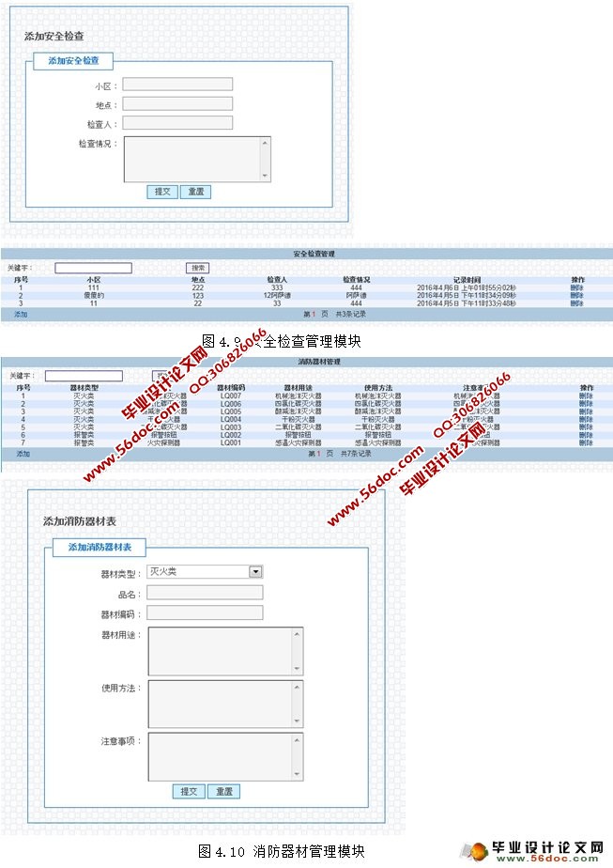Click scroll-up arrow of 注意事项 text area
The image size is (613, 868).
[x=297, y=740]
